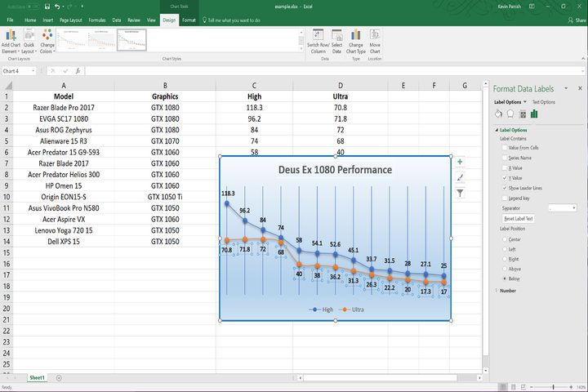The height and width of the screenshot is (392, 588).
Task: Click the Share button
Action: pos(577,20)
